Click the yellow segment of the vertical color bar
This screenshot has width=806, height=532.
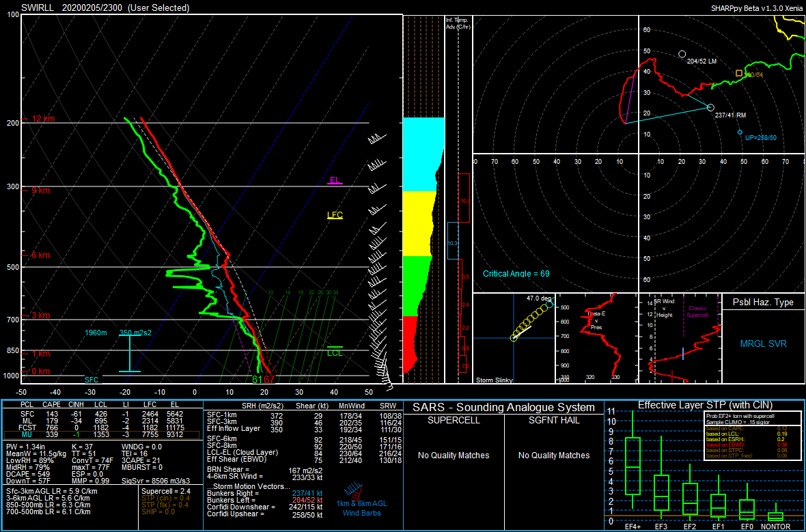[x=419, y=223]
